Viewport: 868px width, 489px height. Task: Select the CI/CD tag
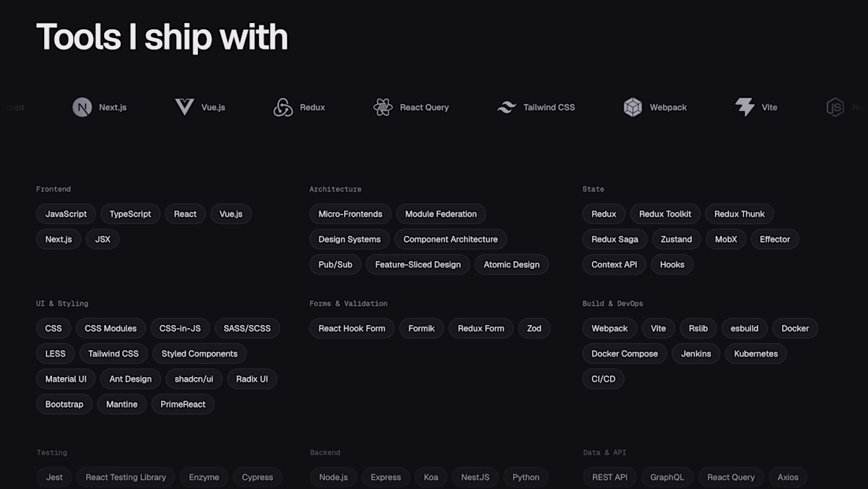[603, 379]
